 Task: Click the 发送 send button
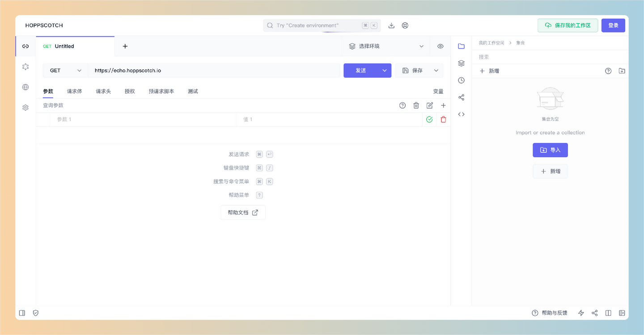(x=360, y=70)
